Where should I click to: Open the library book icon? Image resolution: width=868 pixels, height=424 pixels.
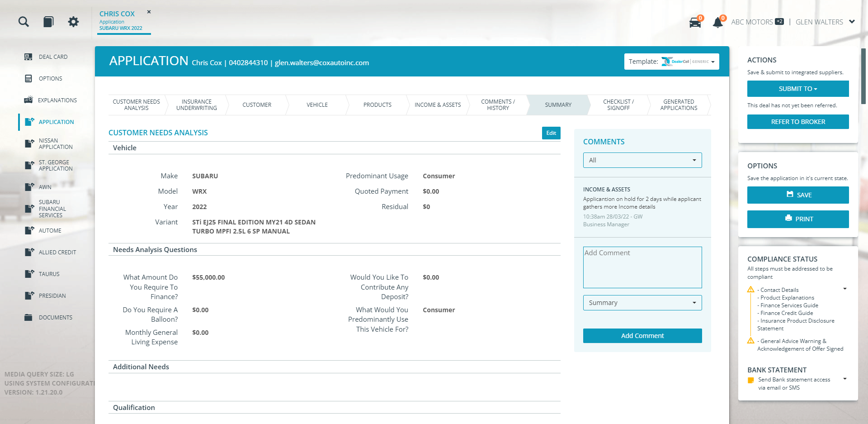[x=48, y=22]
